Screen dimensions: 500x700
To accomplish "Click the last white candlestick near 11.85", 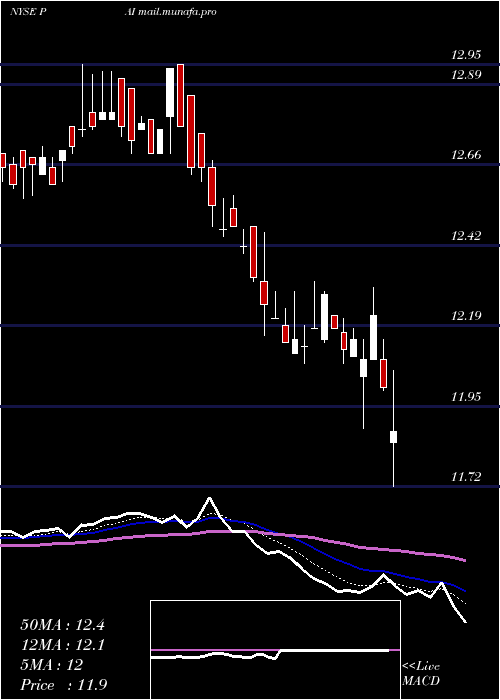I will tap(394, 437).
